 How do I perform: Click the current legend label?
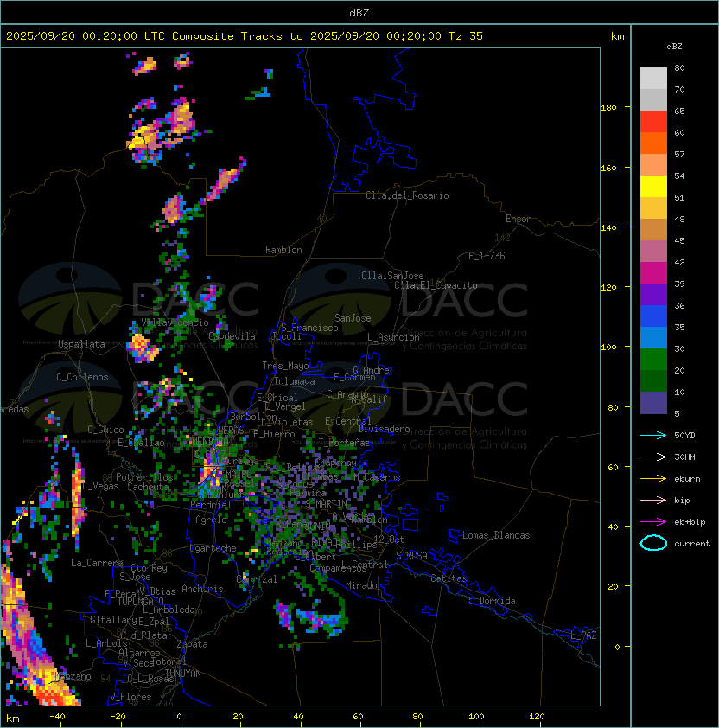[692, 544]
